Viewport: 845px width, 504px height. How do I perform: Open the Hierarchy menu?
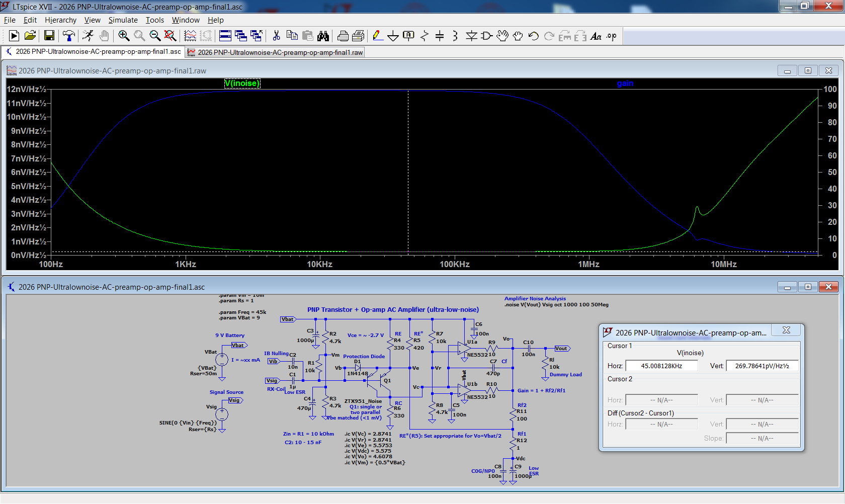click(60, 20)
